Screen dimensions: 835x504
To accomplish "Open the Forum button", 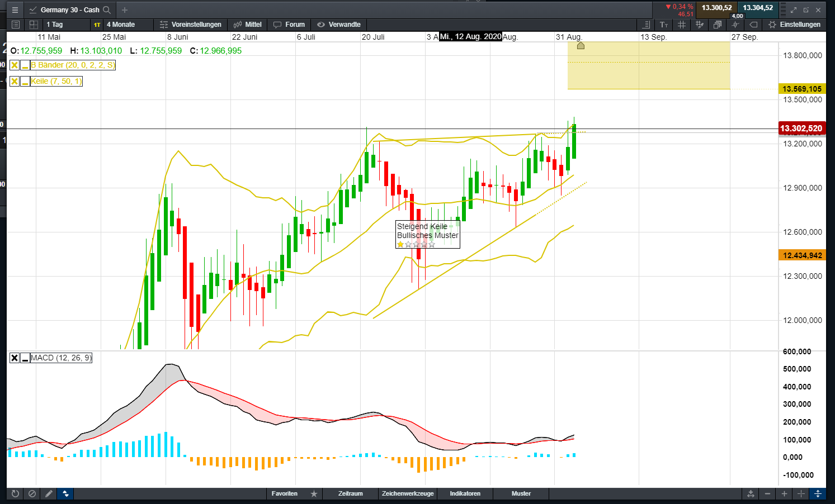I will coord(289,25).
